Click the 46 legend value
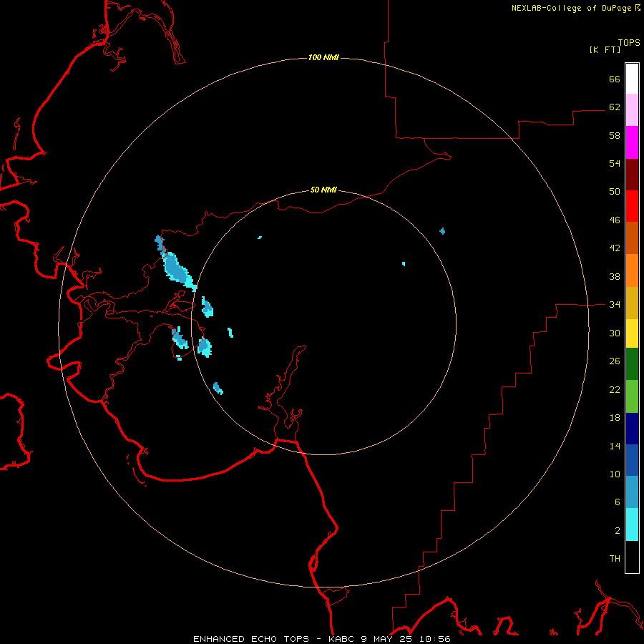Image resolution: width=644 pixels, height=644 pixels. [x=615, y=220]
